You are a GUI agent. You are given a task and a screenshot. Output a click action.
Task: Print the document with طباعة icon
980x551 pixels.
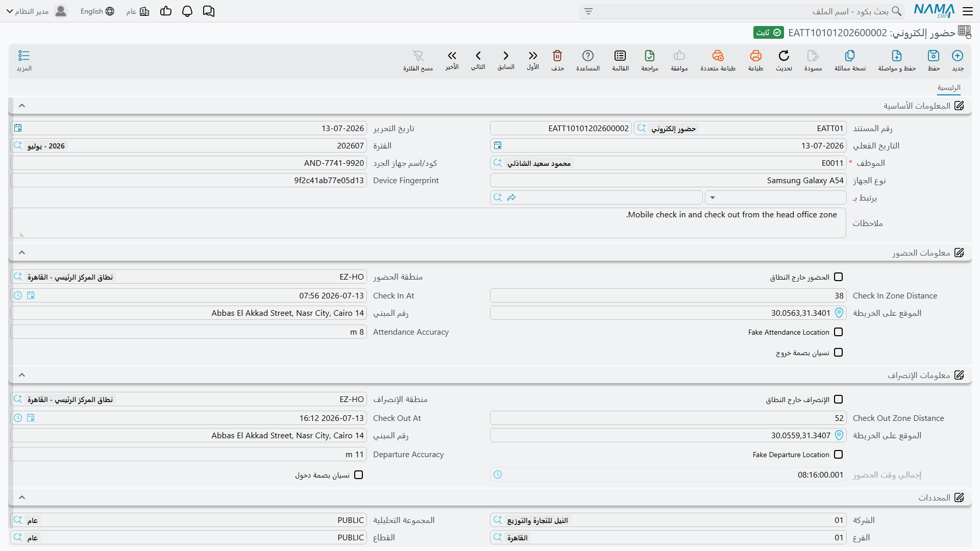point(755,56)
